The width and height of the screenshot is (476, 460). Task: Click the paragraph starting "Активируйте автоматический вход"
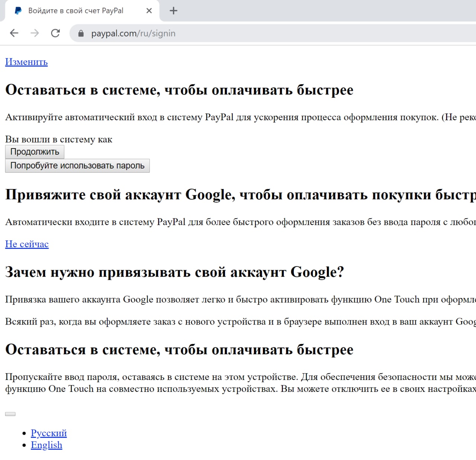pyautogui.click(x=241, y=117)
